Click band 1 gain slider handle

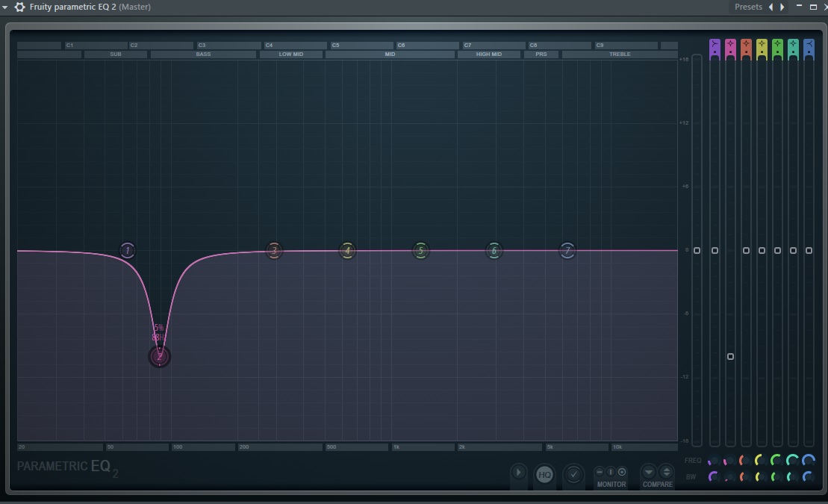tap(715, 250)
